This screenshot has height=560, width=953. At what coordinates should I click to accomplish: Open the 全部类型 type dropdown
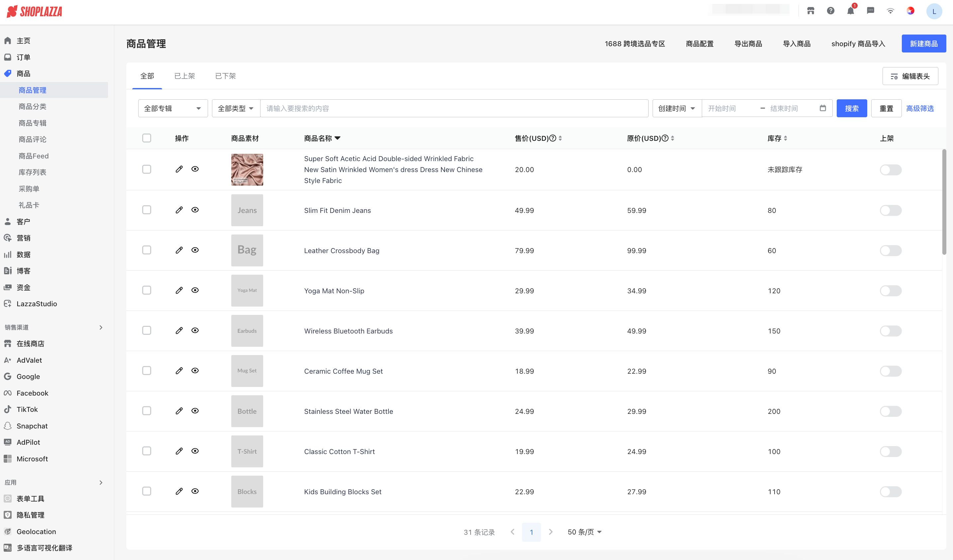(236, 109)
